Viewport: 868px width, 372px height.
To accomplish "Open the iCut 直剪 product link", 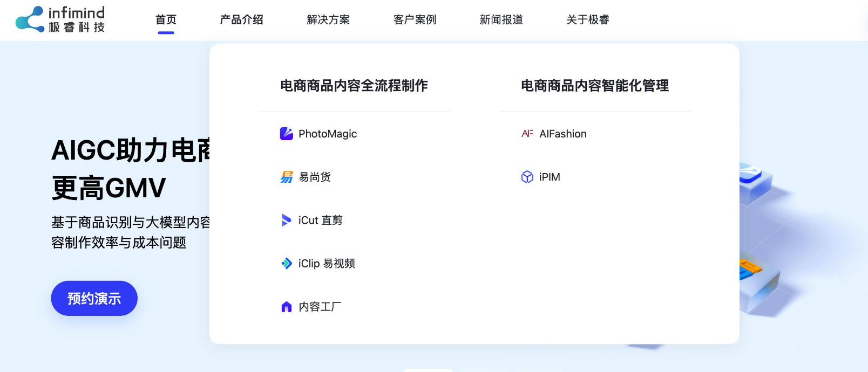I will [x=321, y=220].
